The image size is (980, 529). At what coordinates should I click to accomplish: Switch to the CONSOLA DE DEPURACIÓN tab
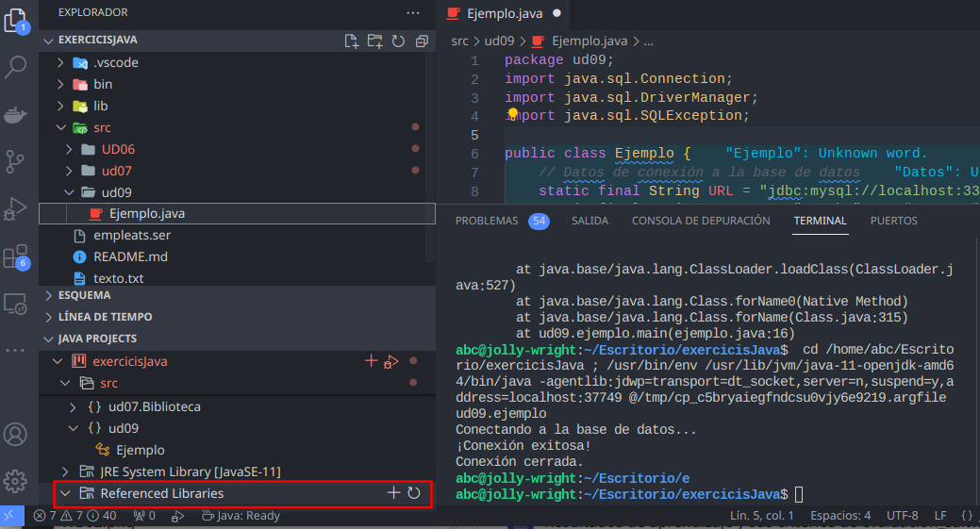tap(701, 221)
